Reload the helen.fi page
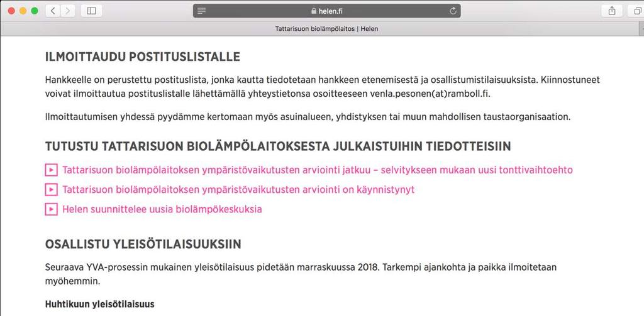Image resolution: width=644 pixels, height=316 pixels. click(x=453, y=11)
